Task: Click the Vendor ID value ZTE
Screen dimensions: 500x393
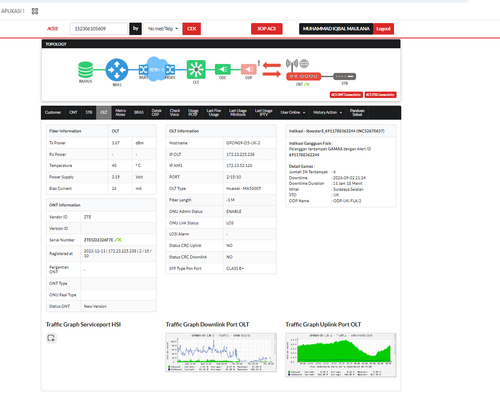Action: coord(87,217)
